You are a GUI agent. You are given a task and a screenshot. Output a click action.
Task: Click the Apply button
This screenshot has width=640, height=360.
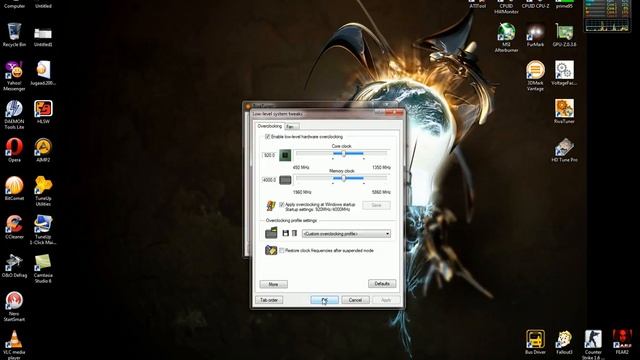coord(386,300)
